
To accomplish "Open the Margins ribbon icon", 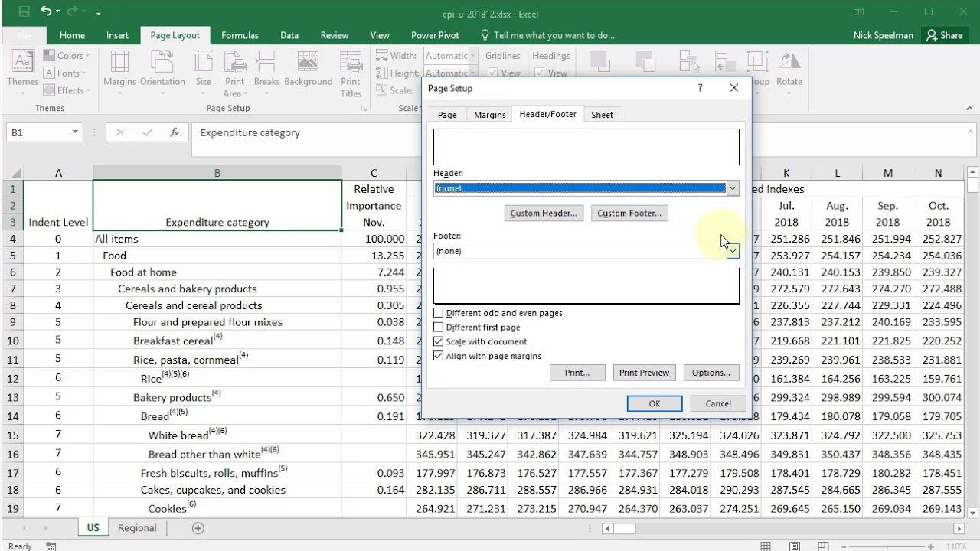I will coord(119,70).
